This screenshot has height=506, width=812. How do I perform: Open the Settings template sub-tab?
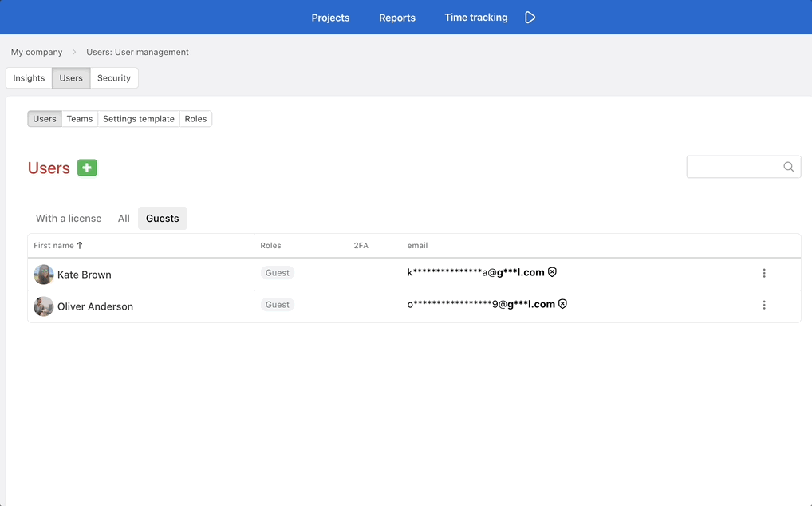[x=139, y=119]
